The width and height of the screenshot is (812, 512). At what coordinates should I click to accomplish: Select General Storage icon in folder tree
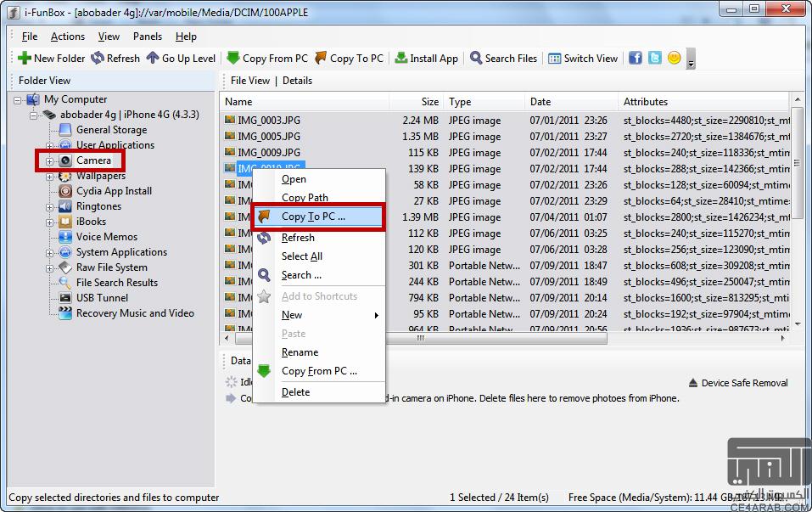(x=65, y=130)
